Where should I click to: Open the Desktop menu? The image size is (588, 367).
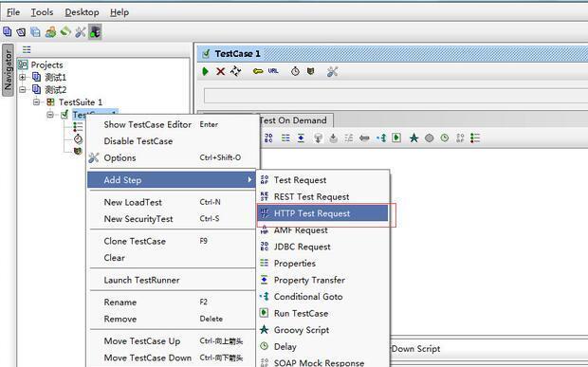[82, 12]
